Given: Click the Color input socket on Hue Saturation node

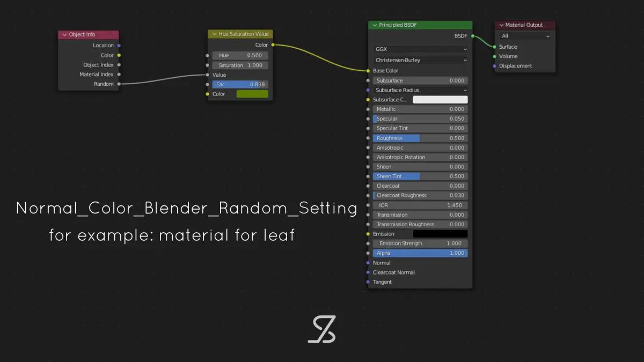Looking at the screenshot, I should coord(207,94).
